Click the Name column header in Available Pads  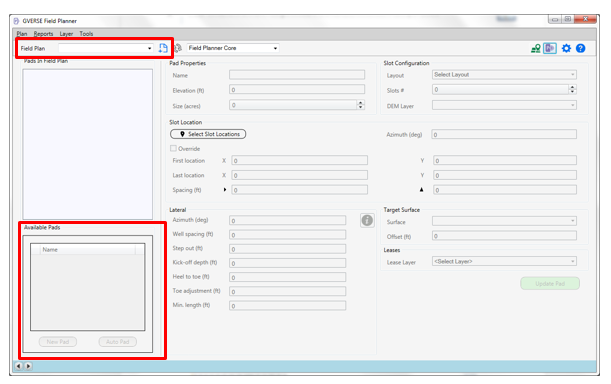pyautogui.click(x=88, y=250)
